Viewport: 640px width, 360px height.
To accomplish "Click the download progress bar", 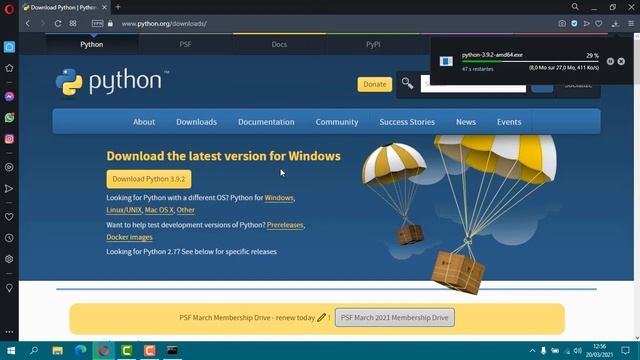I will point(530,62).
